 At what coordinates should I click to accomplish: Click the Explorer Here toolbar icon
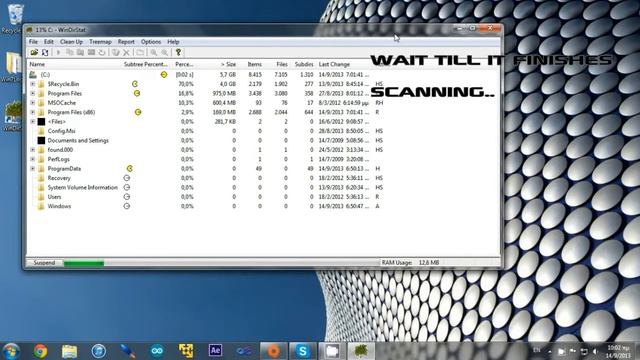point(80,52)
